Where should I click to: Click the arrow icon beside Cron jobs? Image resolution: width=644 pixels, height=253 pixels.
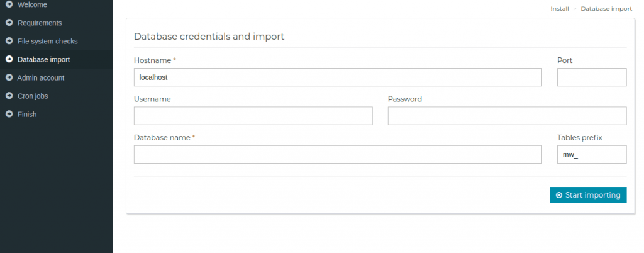(9, 96)
